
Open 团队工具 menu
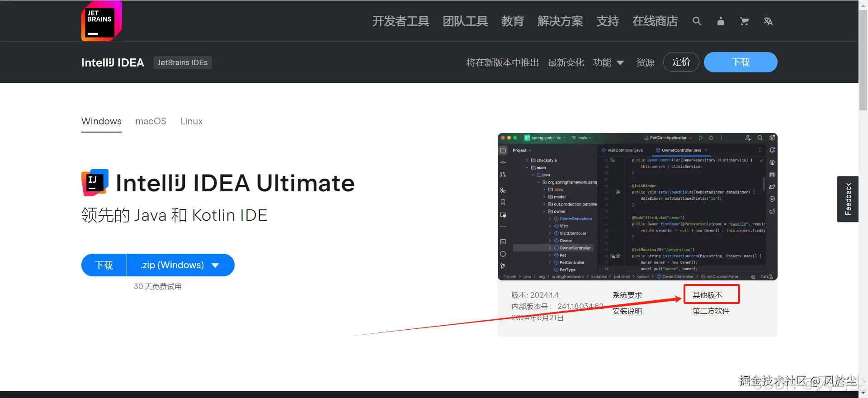(x=465, y=21)
